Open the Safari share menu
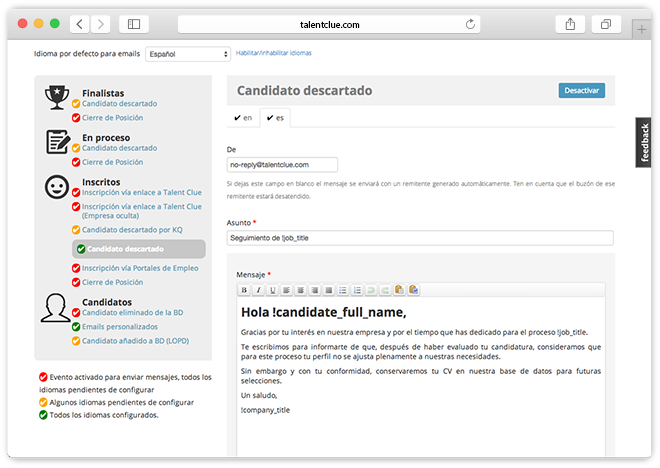This screenshot has width=660, height=468. [x=570, y=24]
